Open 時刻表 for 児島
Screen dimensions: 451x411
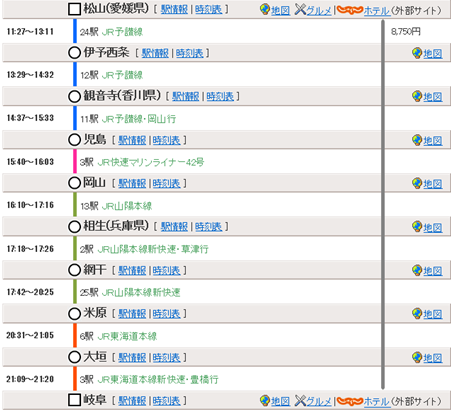tap(167, 140)
